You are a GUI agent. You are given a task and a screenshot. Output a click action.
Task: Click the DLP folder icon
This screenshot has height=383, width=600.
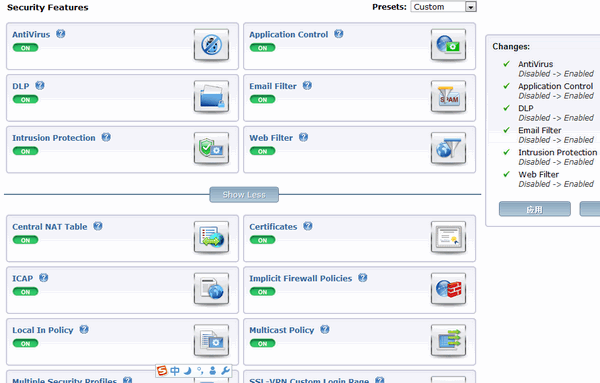(211, 96)
